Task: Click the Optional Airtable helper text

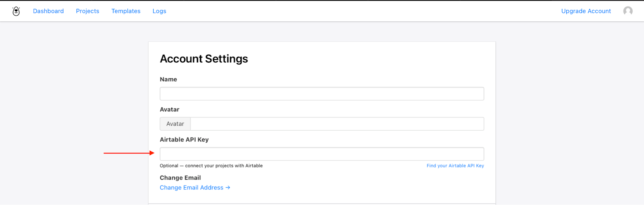Action: (211, 166)
